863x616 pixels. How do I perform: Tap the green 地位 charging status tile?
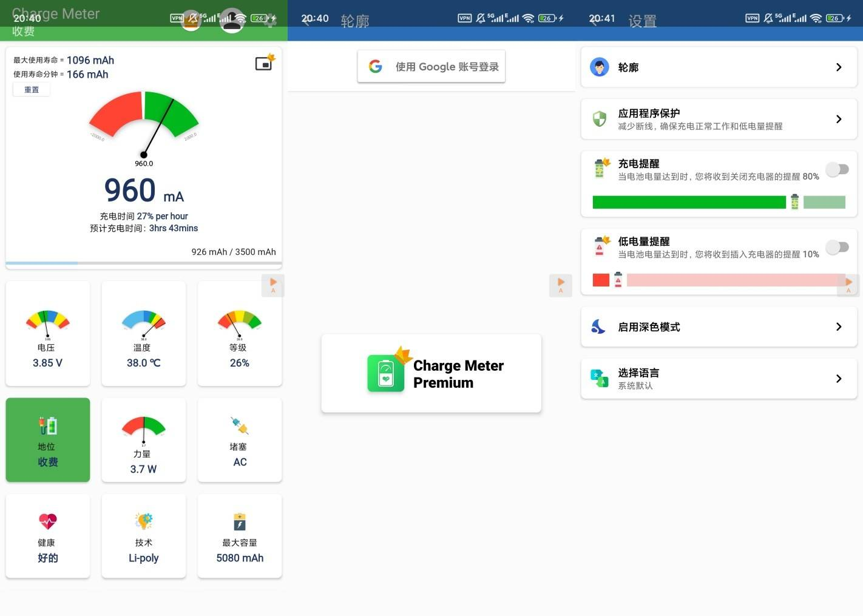(x=48, y=440)
